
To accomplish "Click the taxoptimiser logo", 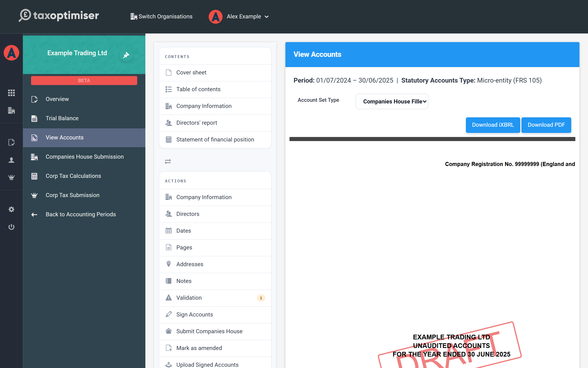I will 59,16.
